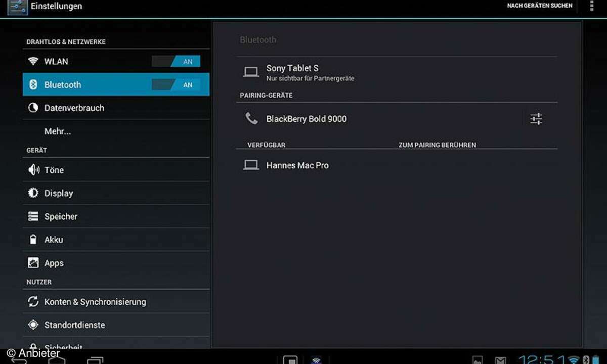The height and width of the screenshot is (364, 607).
Task: Click the laptop icon beside Sony Tablet S
Action: [251, 72]
